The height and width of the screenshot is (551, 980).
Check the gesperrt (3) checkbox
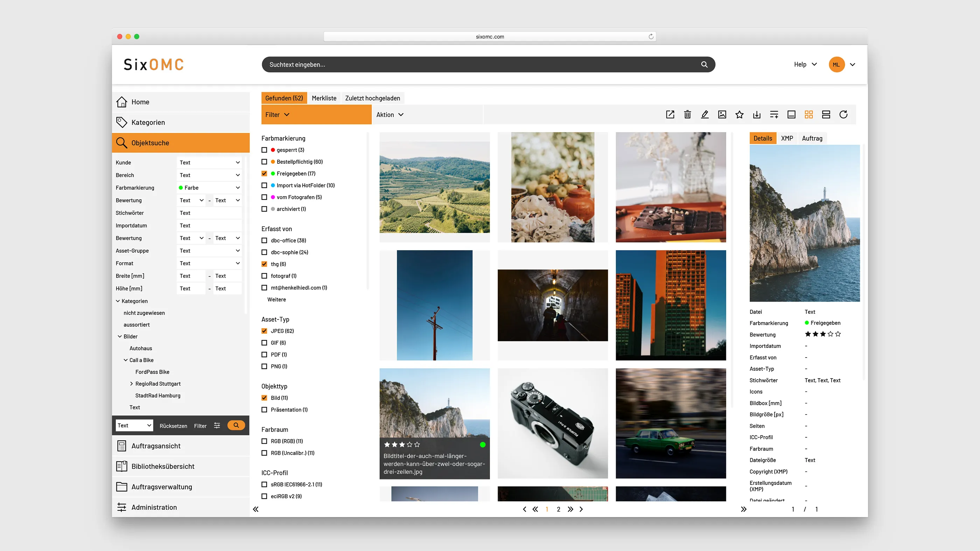[x=264, y=150]
